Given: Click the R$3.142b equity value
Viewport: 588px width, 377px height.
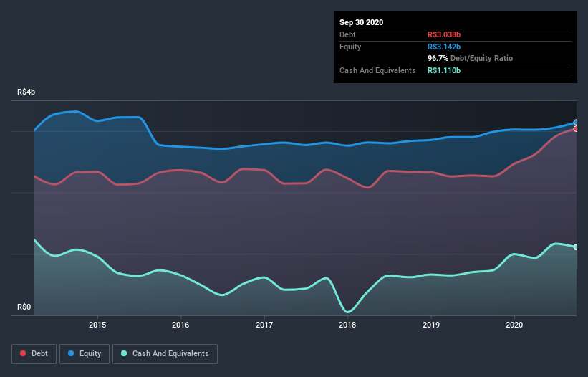Looking at the screenshot, I should pos(444,47).
